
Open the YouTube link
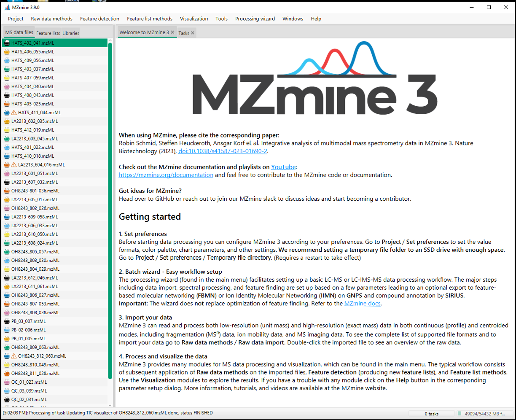283,167
